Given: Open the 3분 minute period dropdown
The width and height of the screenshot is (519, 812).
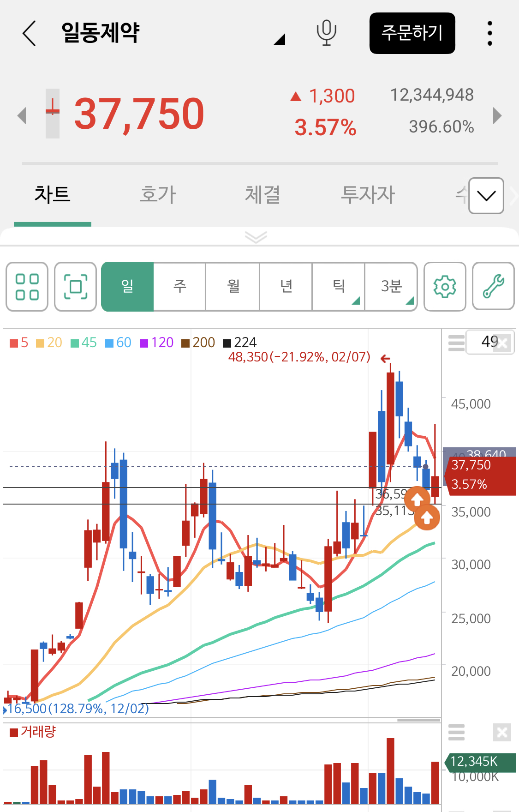Looking at the screenshot, I should coord(391,287).
